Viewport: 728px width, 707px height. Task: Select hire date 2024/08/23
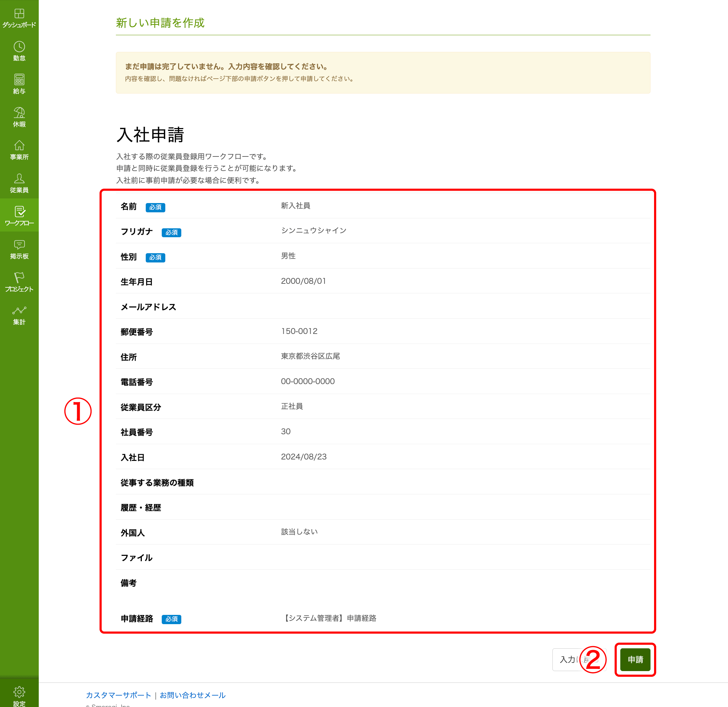304,457
